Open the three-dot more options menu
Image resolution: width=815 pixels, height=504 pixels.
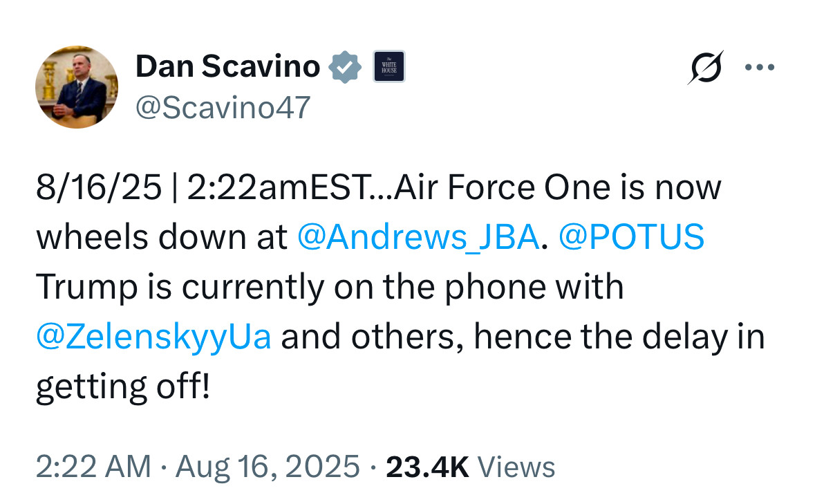[x=760, y=68]
